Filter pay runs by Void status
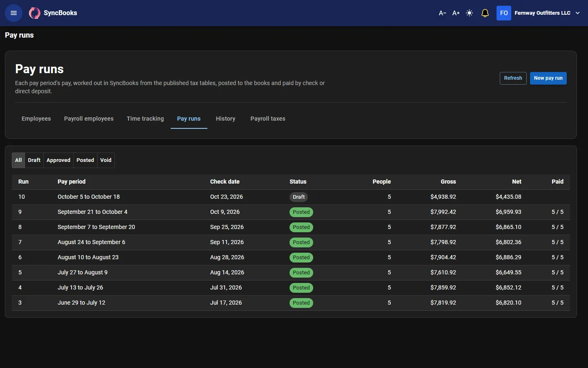Screen dimensions: 588x368 106,160
